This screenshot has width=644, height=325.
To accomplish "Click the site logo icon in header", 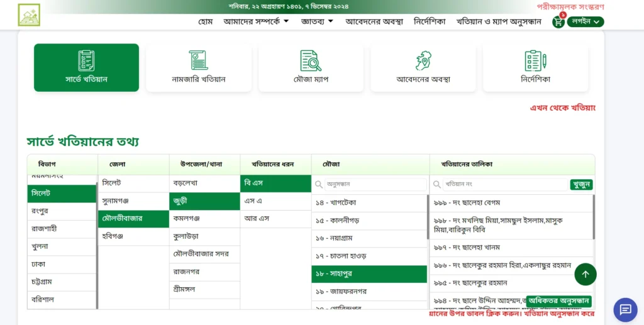I will pyautogui.click(x=29, y=15).
